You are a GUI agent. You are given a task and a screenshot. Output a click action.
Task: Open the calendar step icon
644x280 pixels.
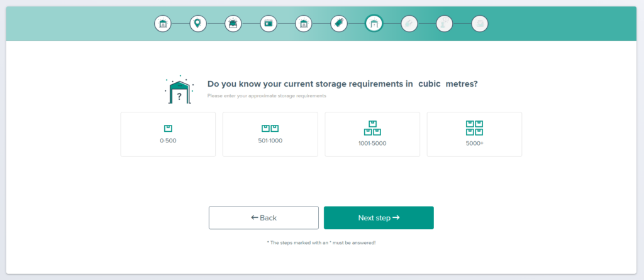(269, 23)
